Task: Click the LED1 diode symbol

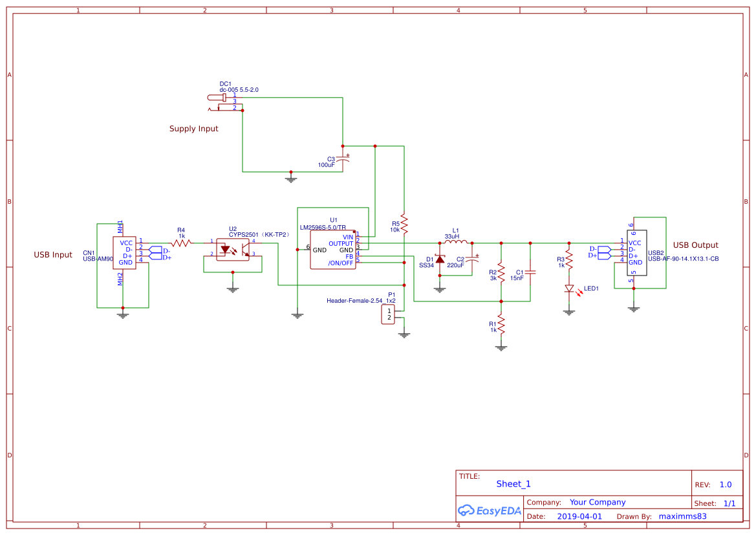Action: 568,289
